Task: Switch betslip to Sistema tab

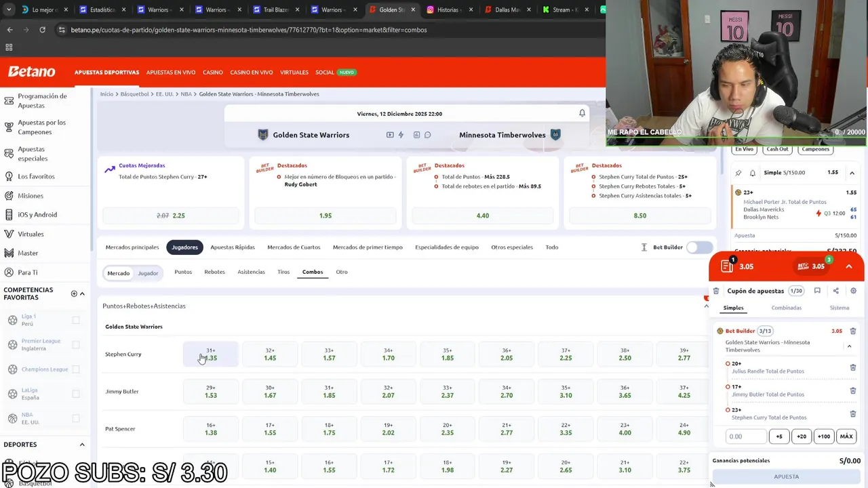Action: (x=840, y=308)
